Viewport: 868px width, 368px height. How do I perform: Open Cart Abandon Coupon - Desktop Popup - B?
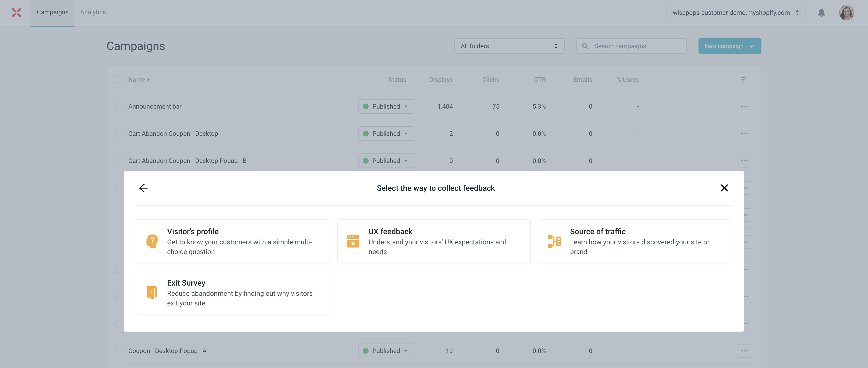(x=187, y=161)
